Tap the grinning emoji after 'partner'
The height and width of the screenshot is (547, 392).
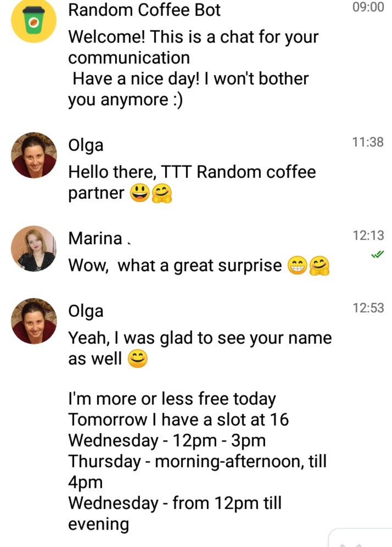140,193
